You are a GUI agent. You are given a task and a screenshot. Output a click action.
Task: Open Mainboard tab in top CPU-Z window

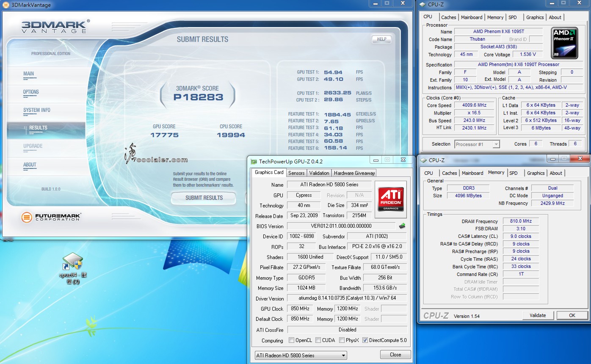472,17
